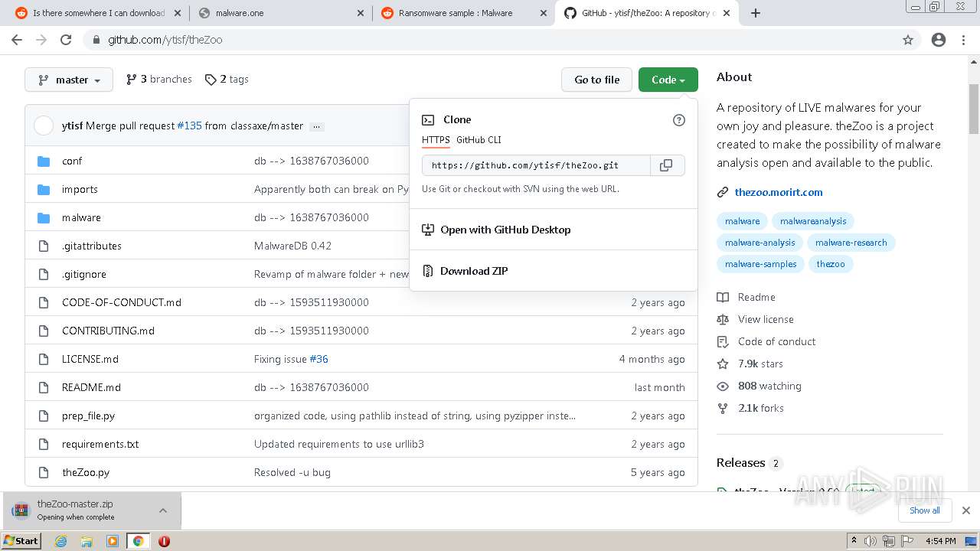Viewport: 980px width, 551px height.
Task: Open File Explorer from taskbar
Action: click(x=87, y=541)
